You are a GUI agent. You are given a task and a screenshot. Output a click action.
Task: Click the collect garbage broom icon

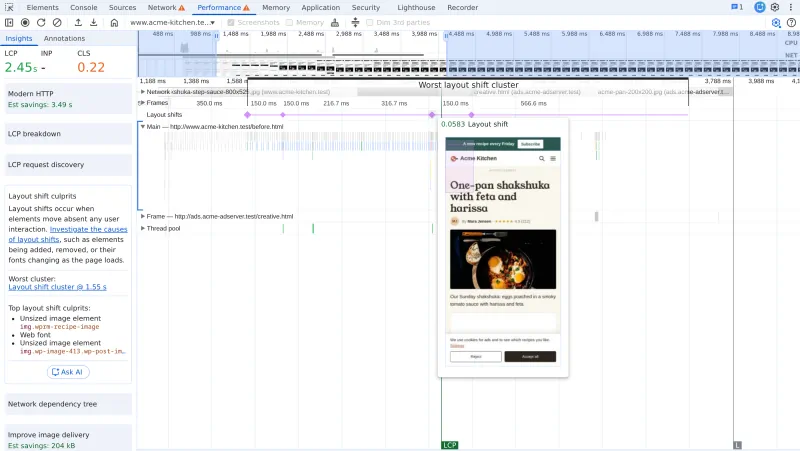click(x=335, y=22)
